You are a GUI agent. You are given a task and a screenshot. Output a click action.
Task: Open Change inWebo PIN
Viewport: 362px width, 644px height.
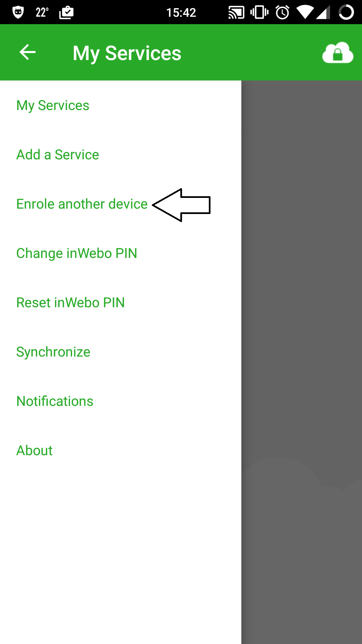[77, 253]
